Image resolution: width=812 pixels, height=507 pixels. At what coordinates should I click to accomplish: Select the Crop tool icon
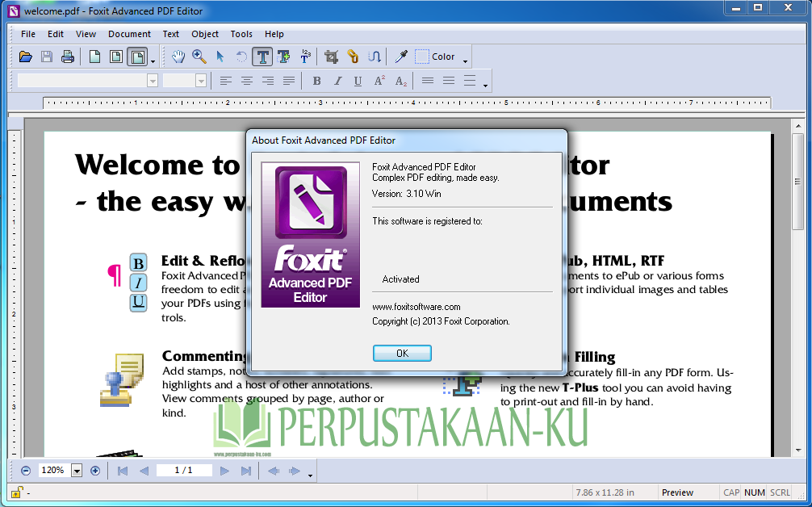[332, 57]
